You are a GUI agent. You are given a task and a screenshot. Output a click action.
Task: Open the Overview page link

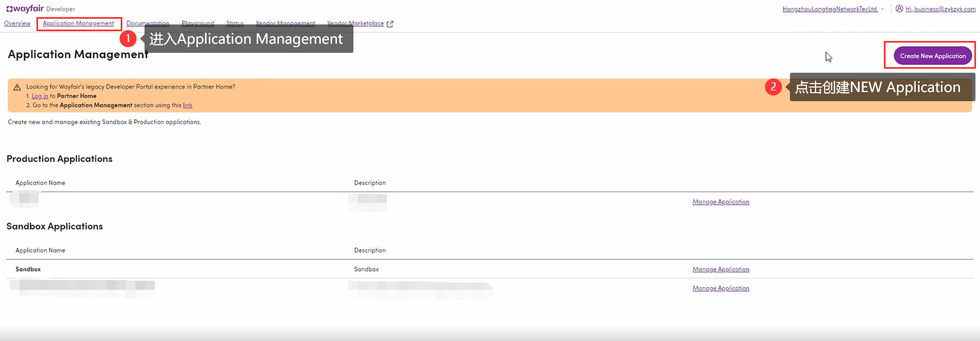tap(17, 23)
